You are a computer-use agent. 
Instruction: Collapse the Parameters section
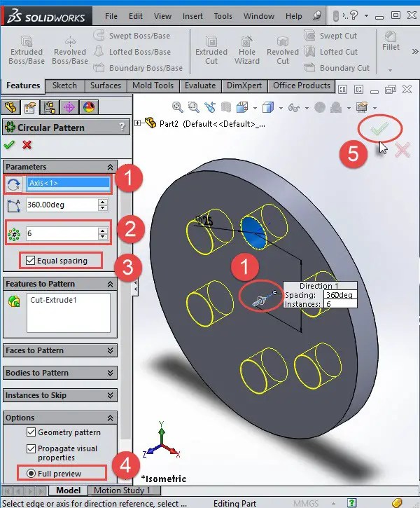point(110,167)
